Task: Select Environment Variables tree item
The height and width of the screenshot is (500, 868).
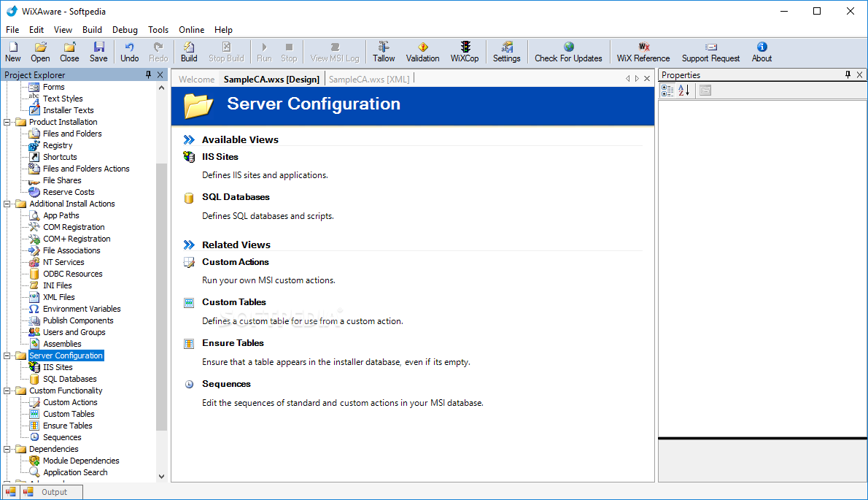Action: click(82, 309)
